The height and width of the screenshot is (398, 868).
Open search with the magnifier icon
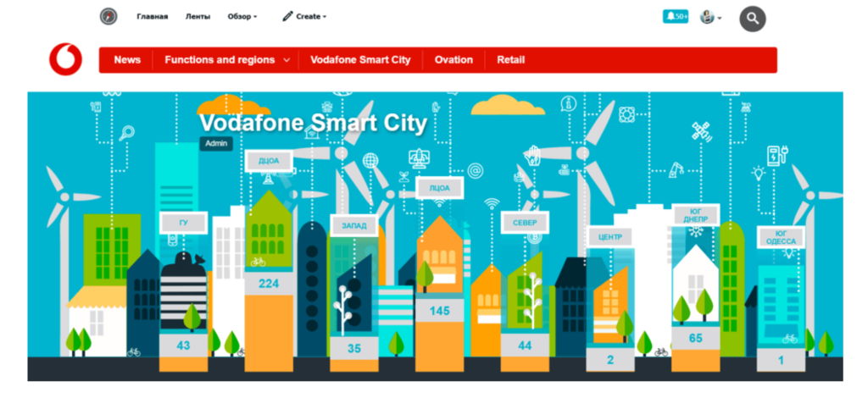point(752,18)
